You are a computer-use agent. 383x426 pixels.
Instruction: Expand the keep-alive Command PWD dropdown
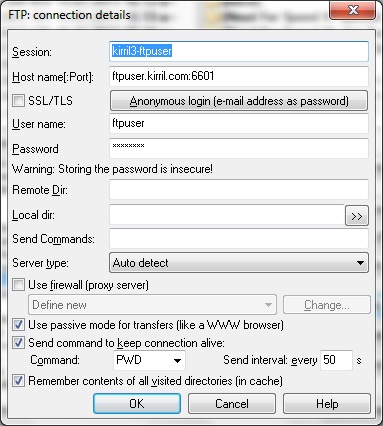coord(149,360)
